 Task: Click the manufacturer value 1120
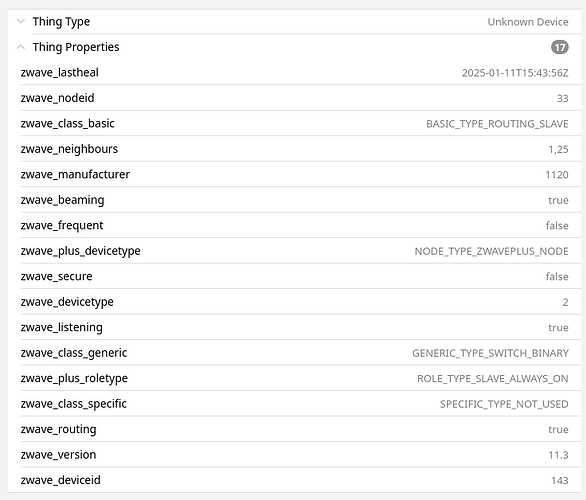pos(556,175)
